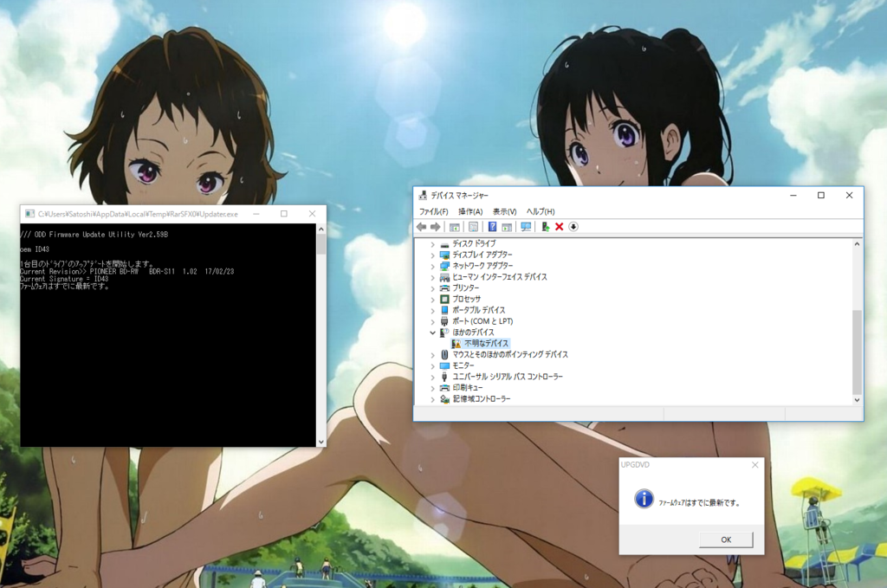
Task: Click the show/hide console tree toolbar icon
Action: click(x=454, y=227)
